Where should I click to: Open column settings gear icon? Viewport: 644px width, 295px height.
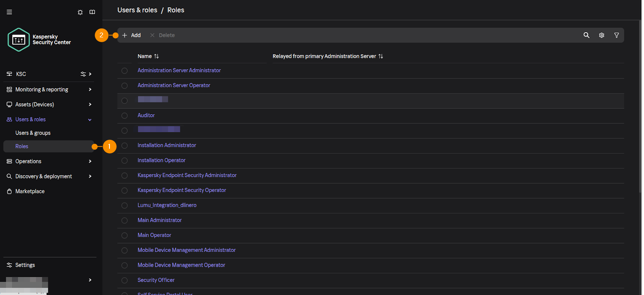(x=601, y=35)
